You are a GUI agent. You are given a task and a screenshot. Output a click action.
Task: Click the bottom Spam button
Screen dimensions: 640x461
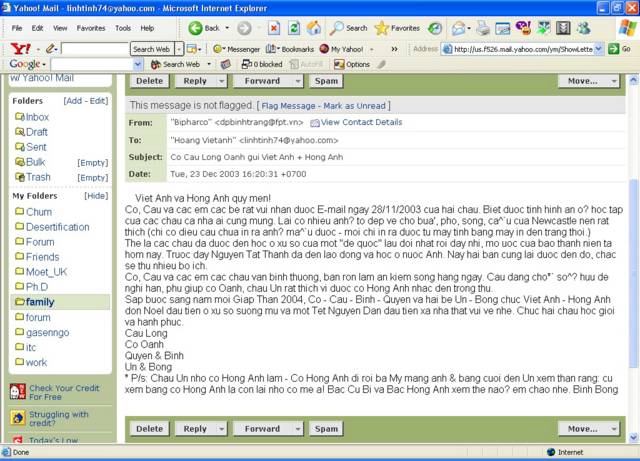coord(326,429)
